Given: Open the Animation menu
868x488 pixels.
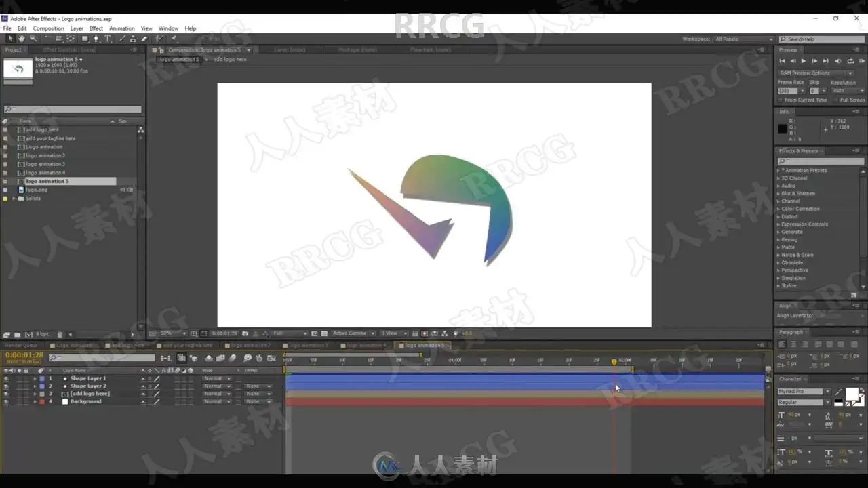Looking at the screenshot, I should click(x=122, y=28).
